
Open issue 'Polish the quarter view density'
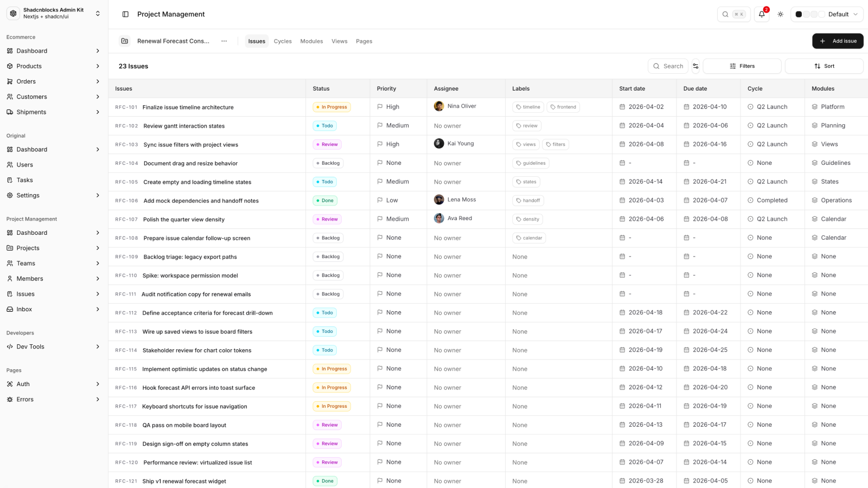184,220
